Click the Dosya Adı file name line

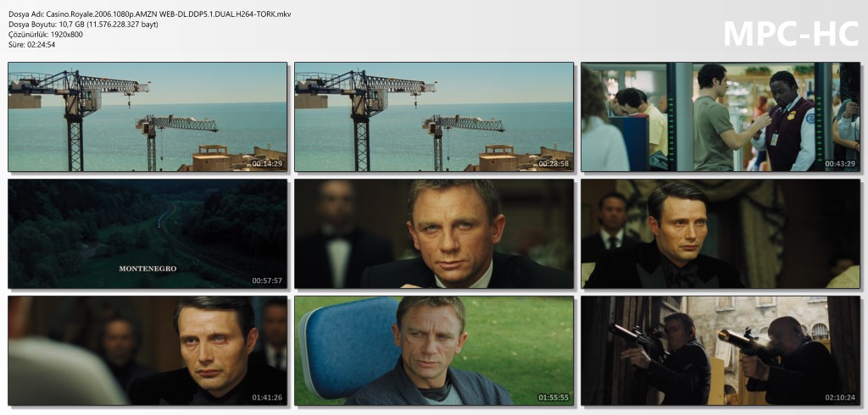pos(149,14)
